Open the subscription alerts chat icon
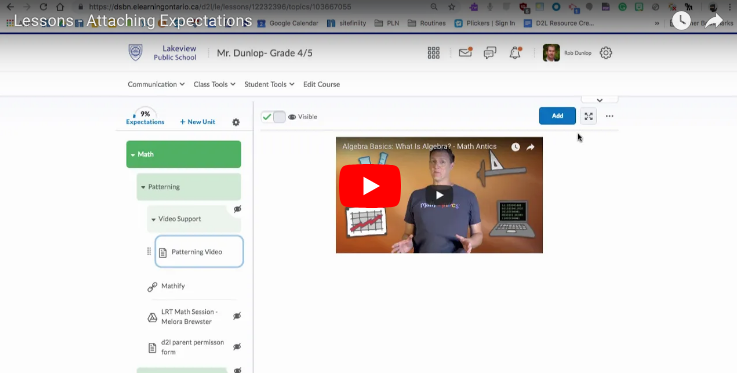Image resolution: width=737 pixels, height=379 pixels. pyautogui.click(x=490, y=53)
